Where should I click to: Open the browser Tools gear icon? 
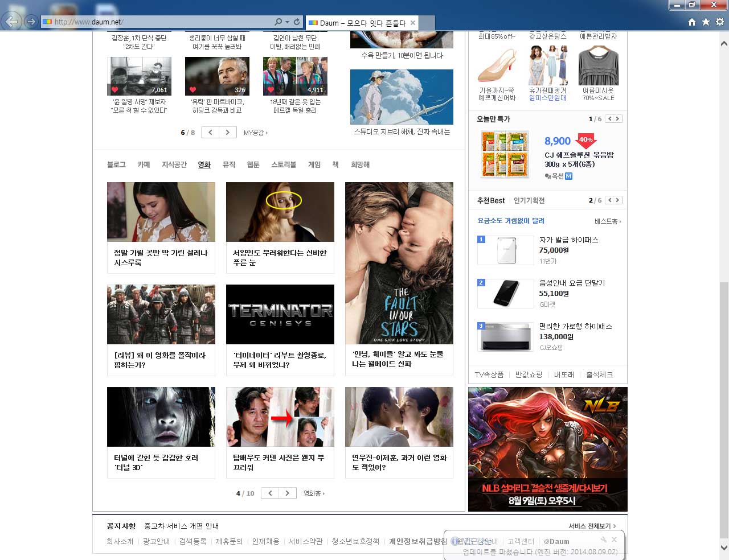[720, 22]
